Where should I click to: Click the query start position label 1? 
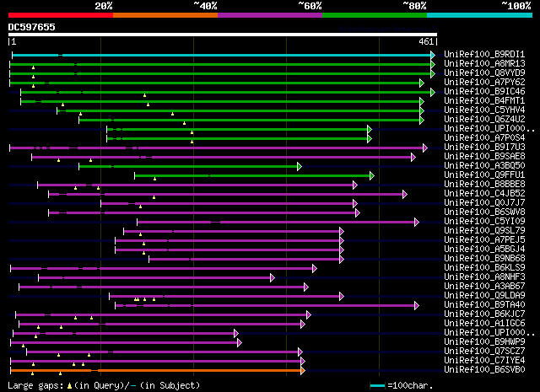pyautogui.click(x=13, y=41)
